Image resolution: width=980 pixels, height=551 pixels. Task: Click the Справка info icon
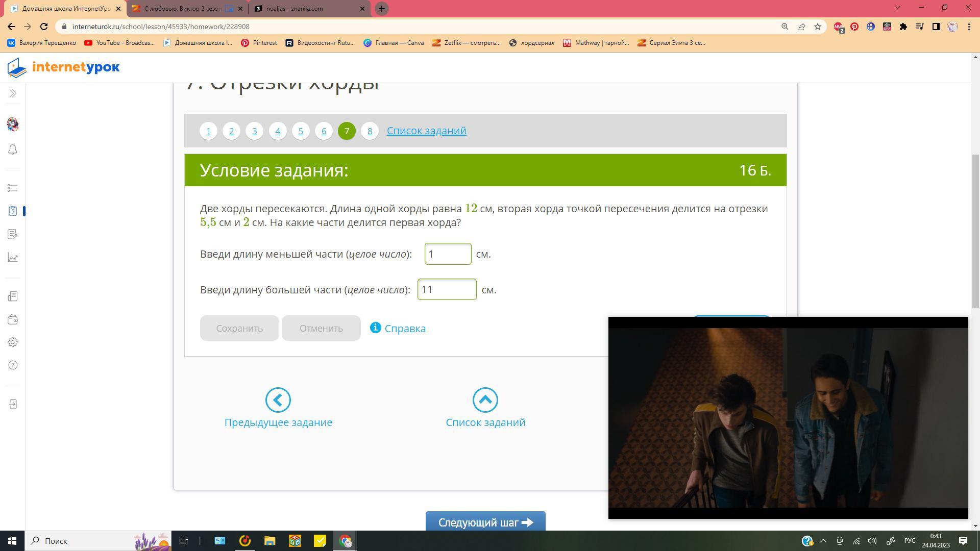tap(376, 328)
